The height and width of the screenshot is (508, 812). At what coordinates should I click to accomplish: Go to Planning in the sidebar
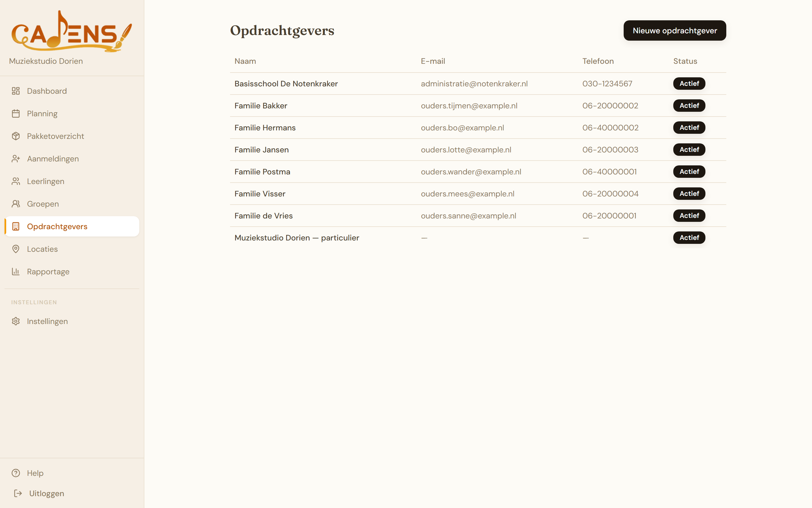[x=72, y=113]
